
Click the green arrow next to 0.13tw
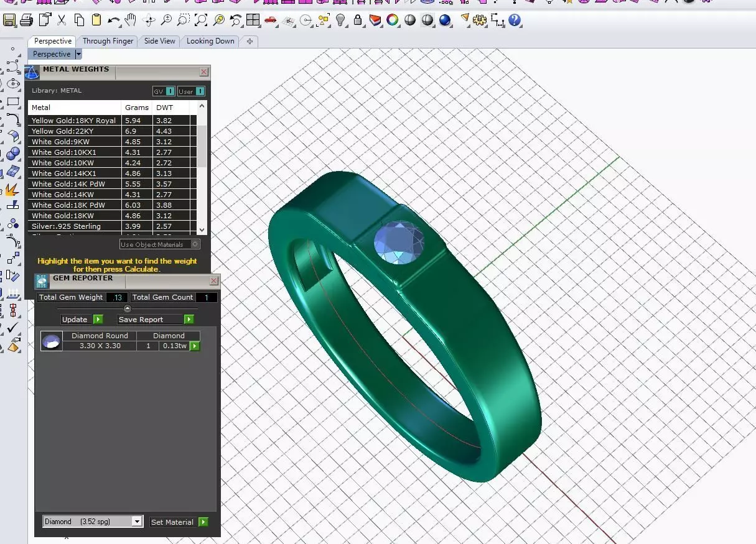coord(195,346)
